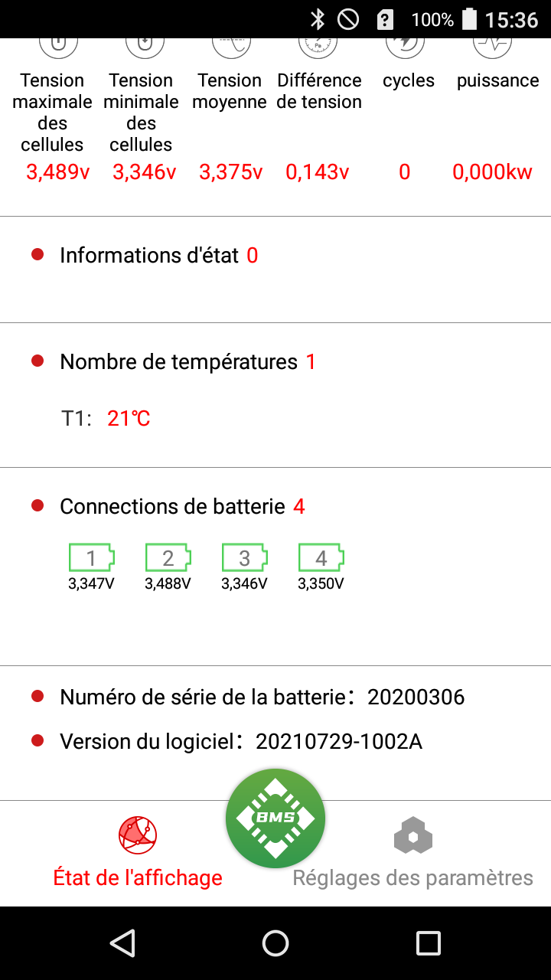Tap the maximum cell voltage value 3,489v
The height and width of the screenshot is (980, 551).
pos(58,172)
